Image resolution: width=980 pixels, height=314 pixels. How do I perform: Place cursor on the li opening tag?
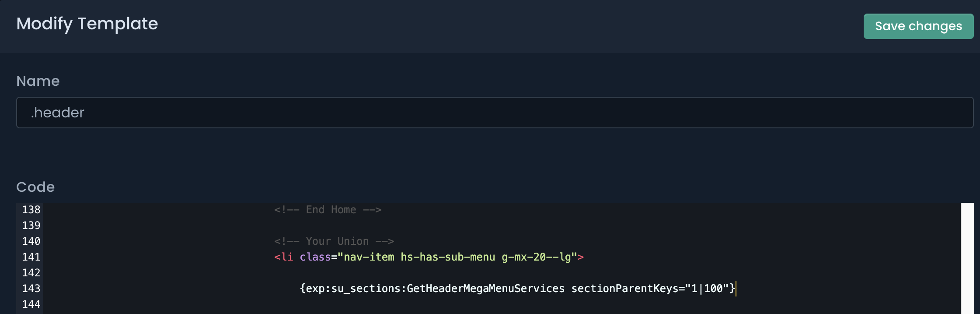[x=283, y=257]
